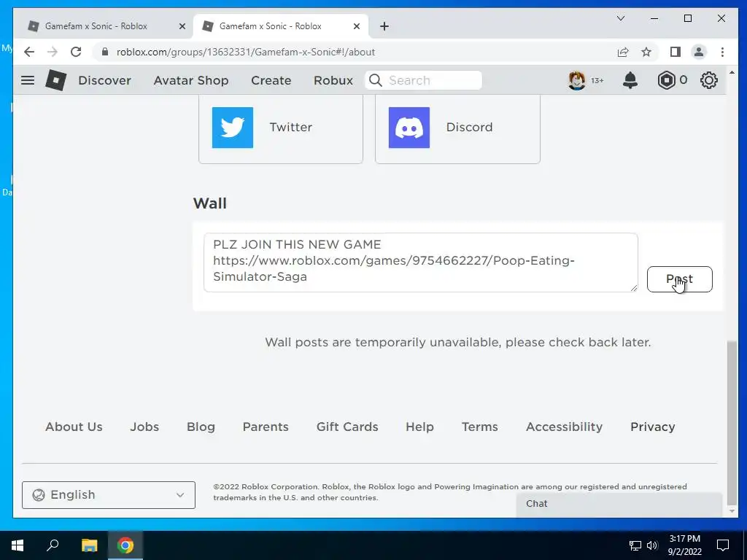Open the Privacy footer link

653,427
